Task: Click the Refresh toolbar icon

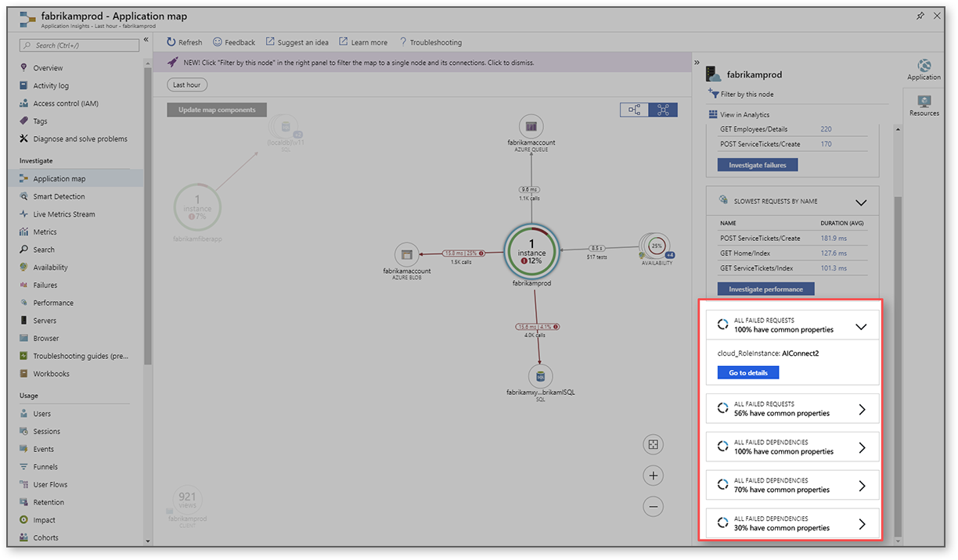Action: pyautogui.click(x=171, y=42)
